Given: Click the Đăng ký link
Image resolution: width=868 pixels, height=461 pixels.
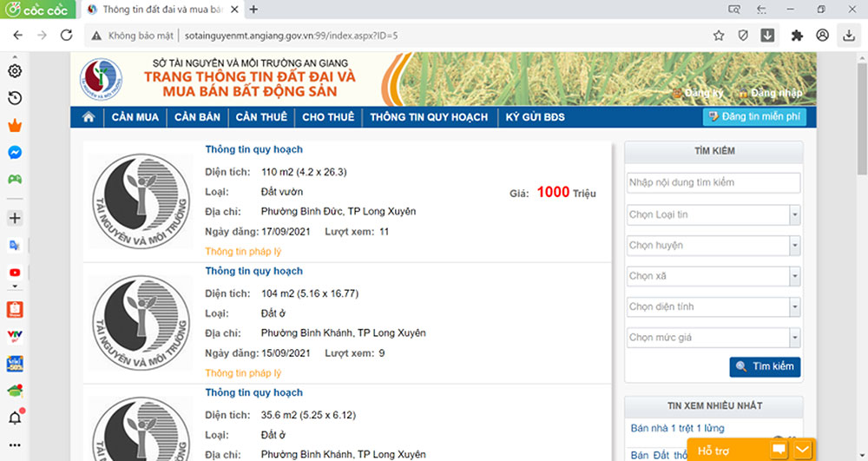Looking at the screenshot, I should point(699,93).
